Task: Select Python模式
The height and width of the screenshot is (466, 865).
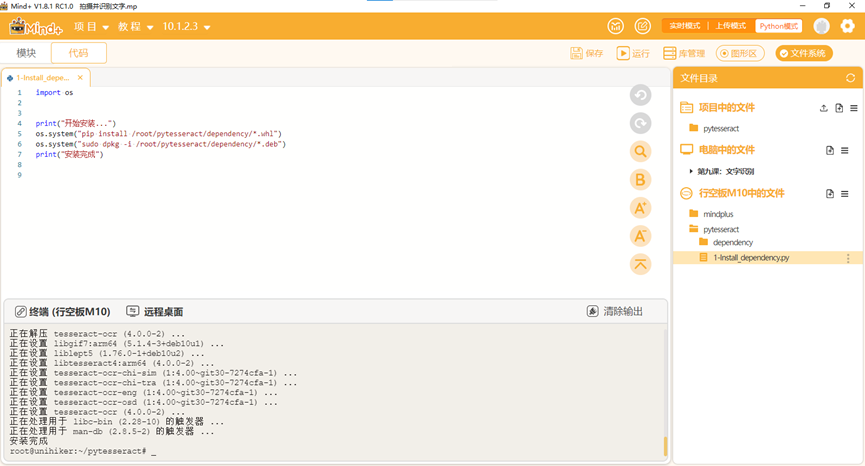Action: pos(778,26)
